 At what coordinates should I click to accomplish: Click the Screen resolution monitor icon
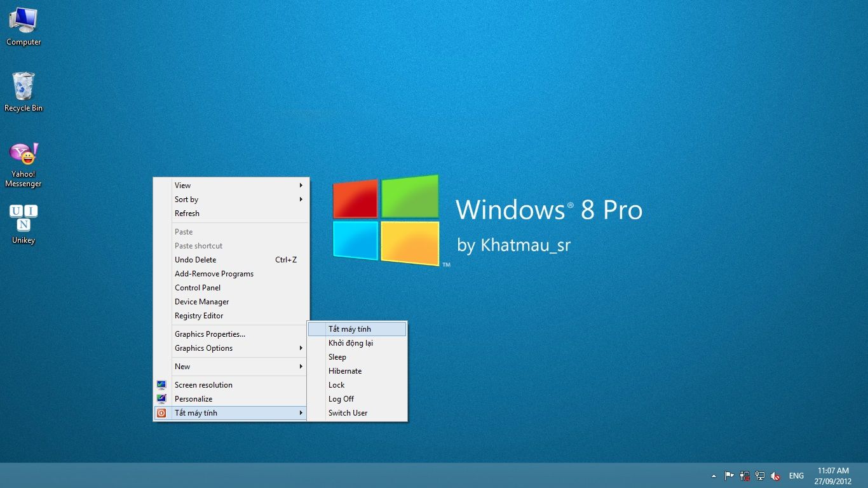tap(161, 385)
